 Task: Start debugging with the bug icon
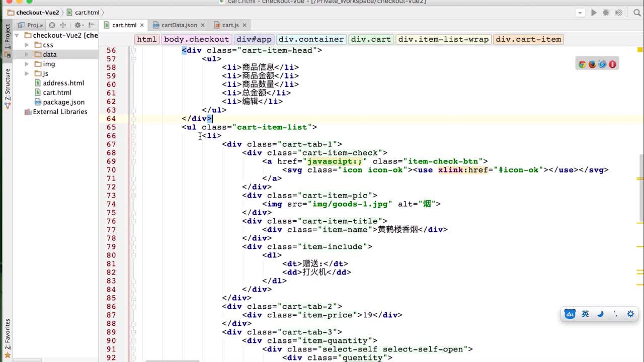point(606,13)
